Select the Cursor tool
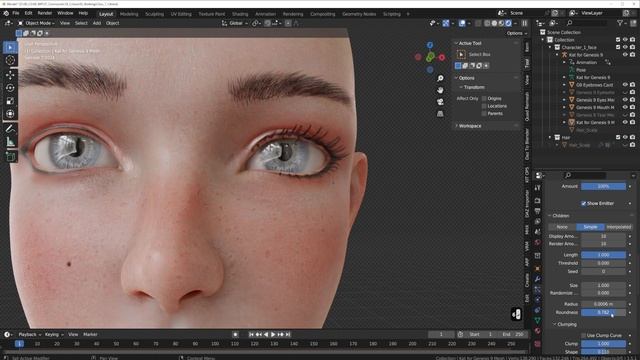640x360 pixels. 10,60
